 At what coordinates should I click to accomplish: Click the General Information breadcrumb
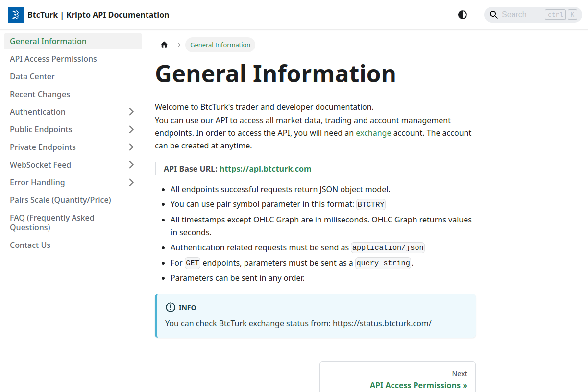[x=220, y=45]
